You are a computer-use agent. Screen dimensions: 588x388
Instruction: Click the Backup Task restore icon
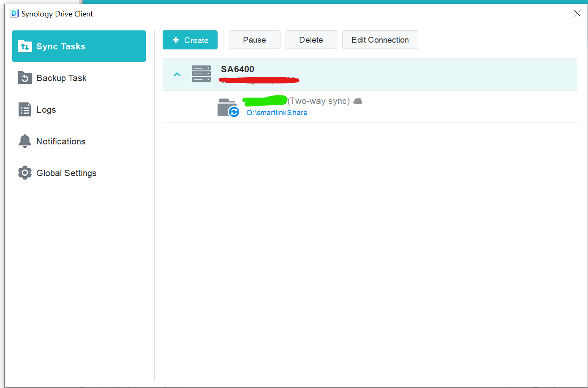[25, 78]
